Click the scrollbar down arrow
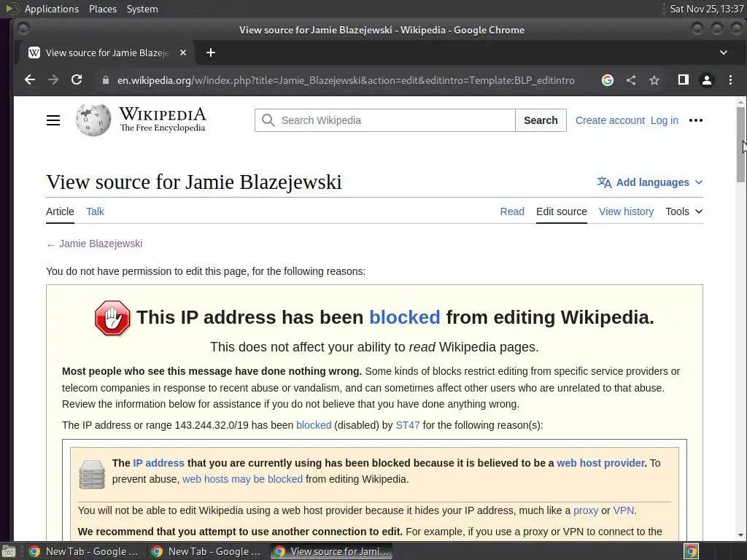 (740, 535)
